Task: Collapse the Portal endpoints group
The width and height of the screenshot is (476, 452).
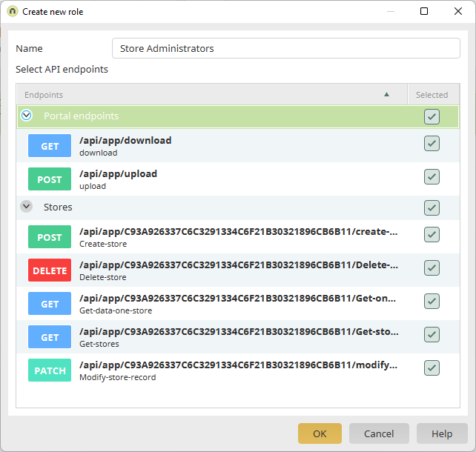Action: (x=27, y=116)
